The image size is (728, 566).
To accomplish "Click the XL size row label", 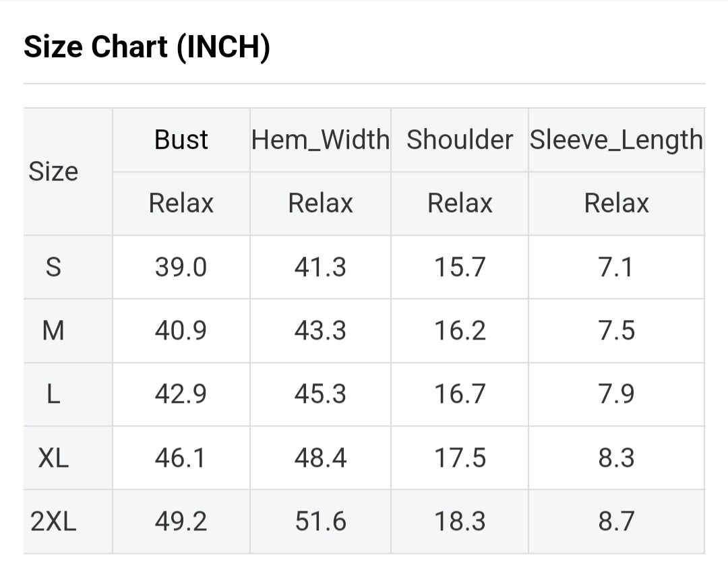I will pyautogui.click(x=53, y=458).
